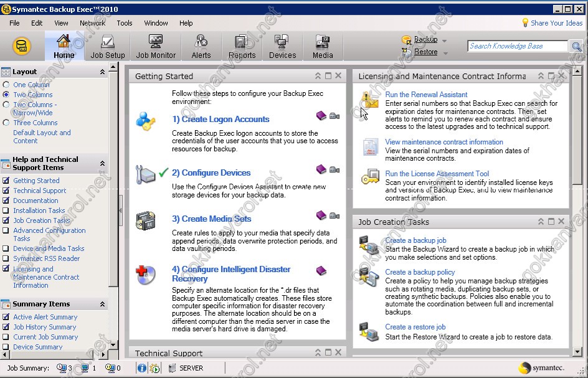This screenshot has height=378, width=588.
Task: Open the Tools menu
Action: [125, 23]
